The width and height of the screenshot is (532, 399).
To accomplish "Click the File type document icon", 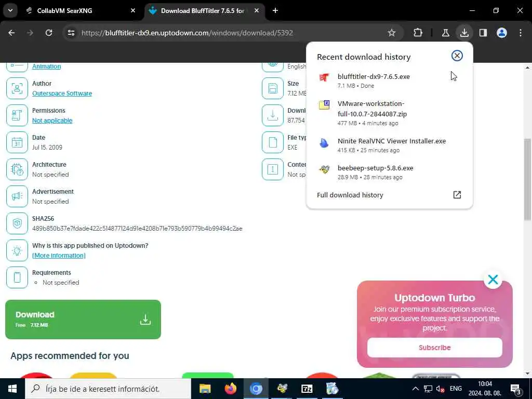I will pos(273,142).
